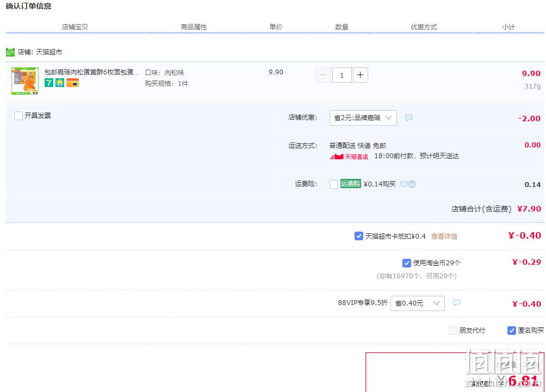Click the message icon beside 店铺优惠 dropdown
Viewport: 546px width, 392px height.
(409, 117)
